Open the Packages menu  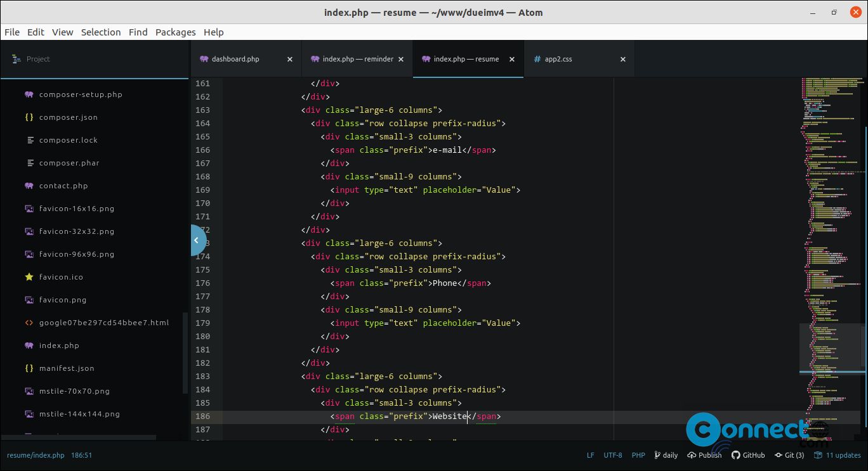coord(175,32)
